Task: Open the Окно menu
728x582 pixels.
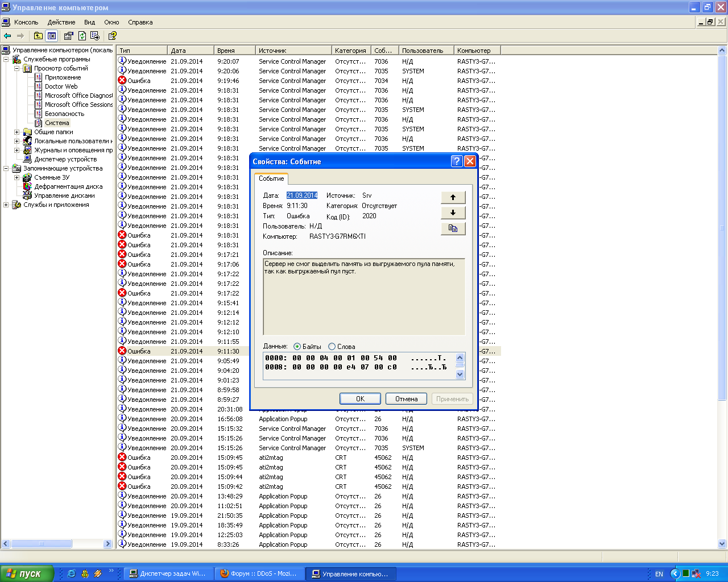Action: [x=111, y=22]
